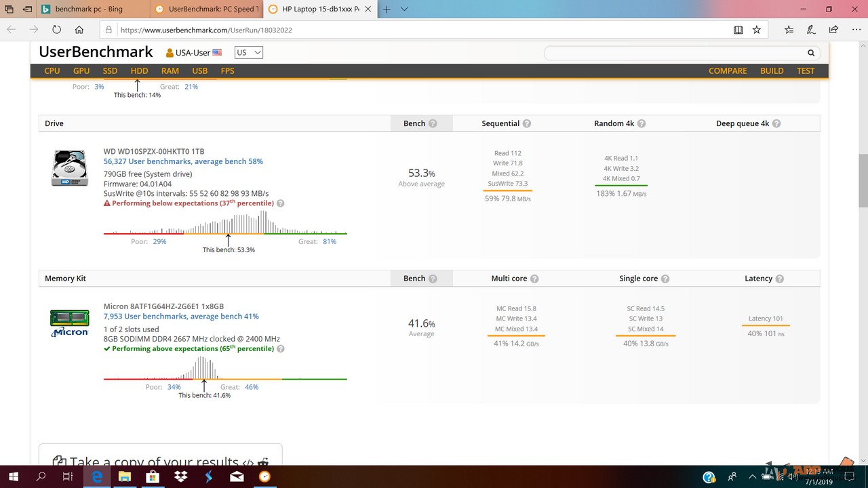Click the browser Back arrow
This screenshot has width=868, height=488.
coord(11,30)
